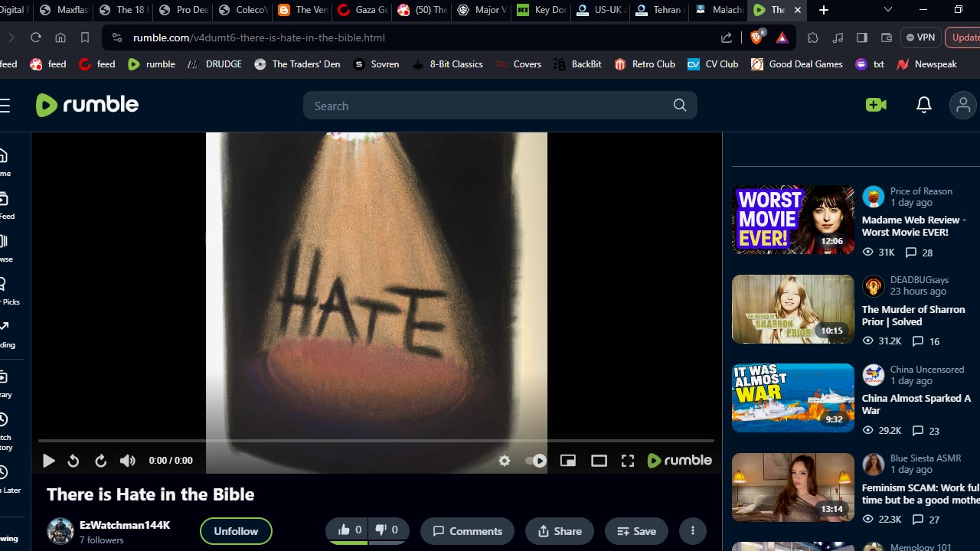The image size is (980, 551).
Task: Open the DEADBUGsays channel avatar
Action: pyautogui.click(x=874, y=286)
